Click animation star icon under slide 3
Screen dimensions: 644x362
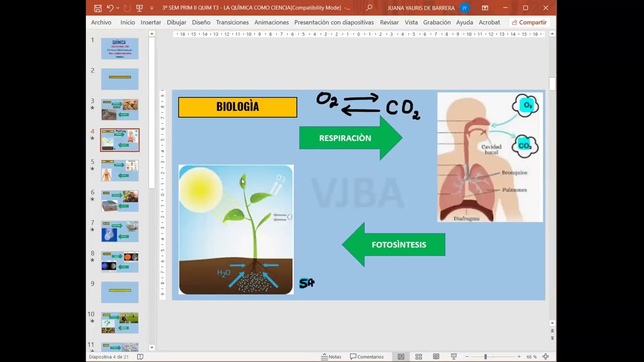pyautogui.click(x=92, y=108)
